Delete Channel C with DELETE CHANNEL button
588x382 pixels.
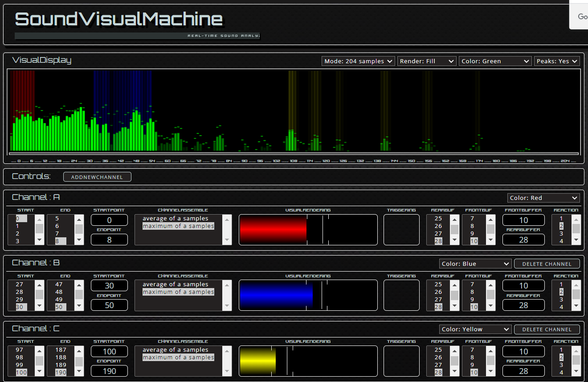[547, 329]
